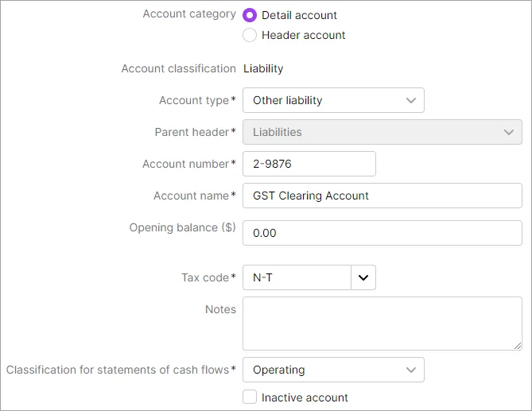
Task: Click the Account category label
Action: 189,14
